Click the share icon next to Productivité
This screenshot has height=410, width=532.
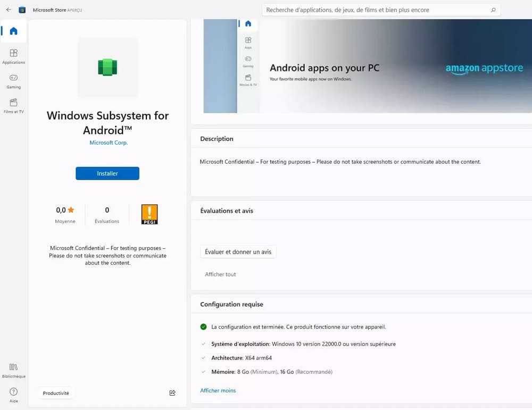[x=172, y=392]
